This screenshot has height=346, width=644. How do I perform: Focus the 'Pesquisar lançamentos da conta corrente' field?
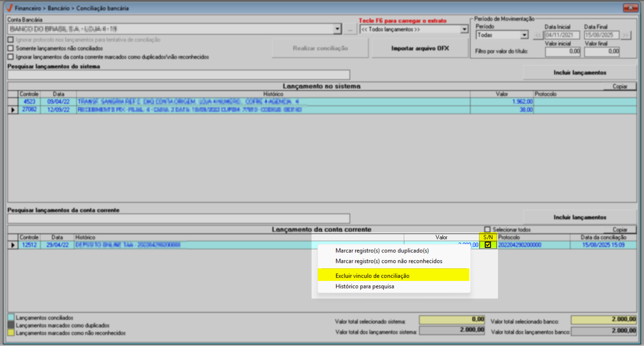(179, 218)
